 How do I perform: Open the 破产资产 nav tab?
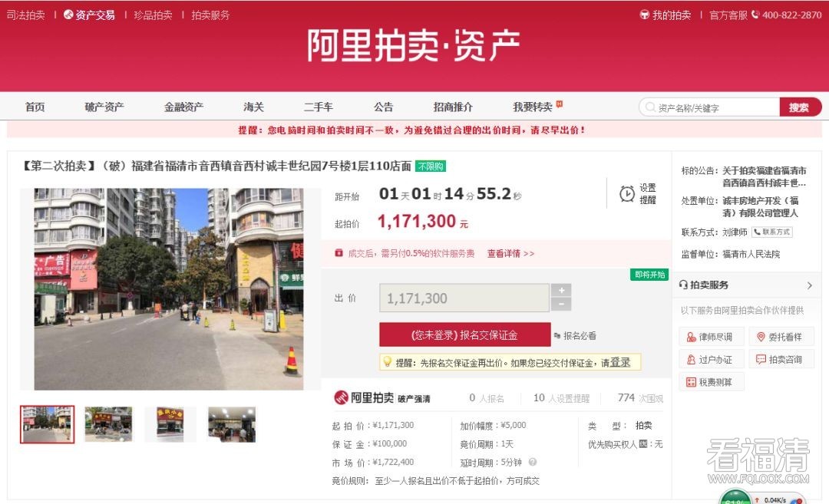click(x=104, y=107)
